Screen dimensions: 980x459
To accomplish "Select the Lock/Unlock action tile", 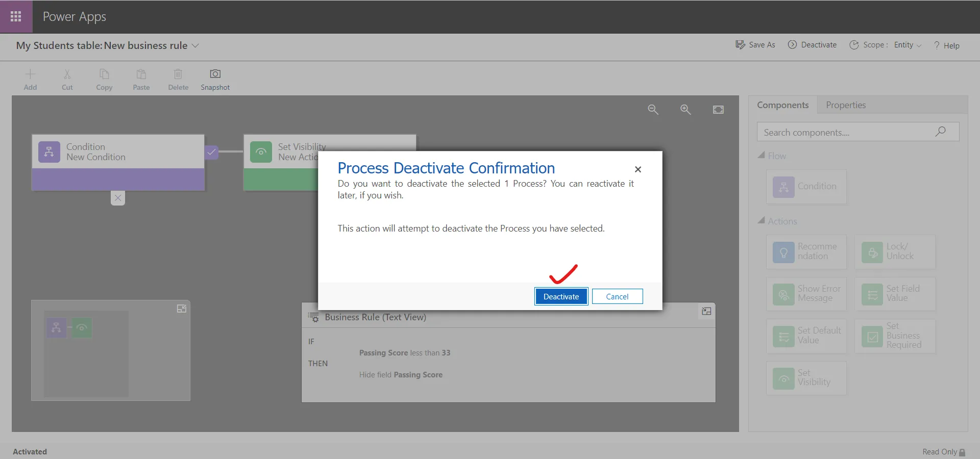I will pos(895,251).
